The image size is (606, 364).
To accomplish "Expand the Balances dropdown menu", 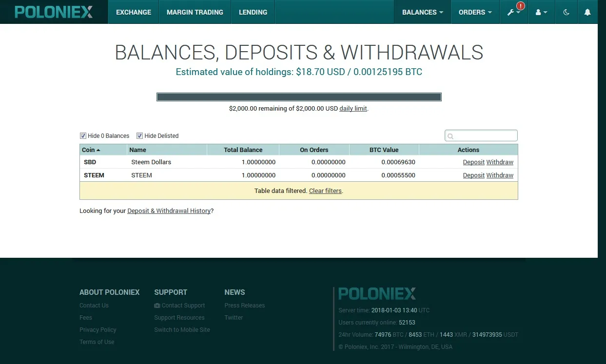I will point(423,12).
